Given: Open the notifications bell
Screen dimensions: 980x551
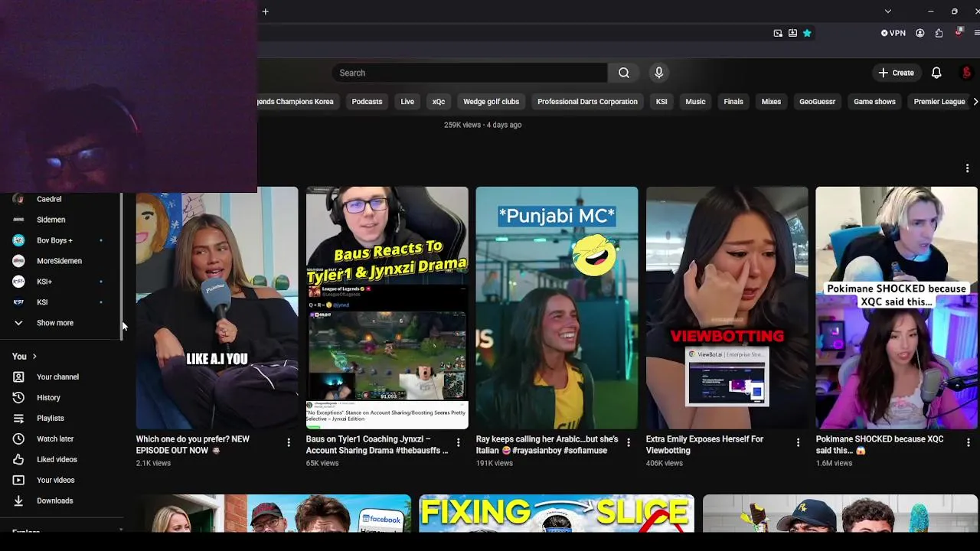Looking at the screenshot, I should [936, 73].
